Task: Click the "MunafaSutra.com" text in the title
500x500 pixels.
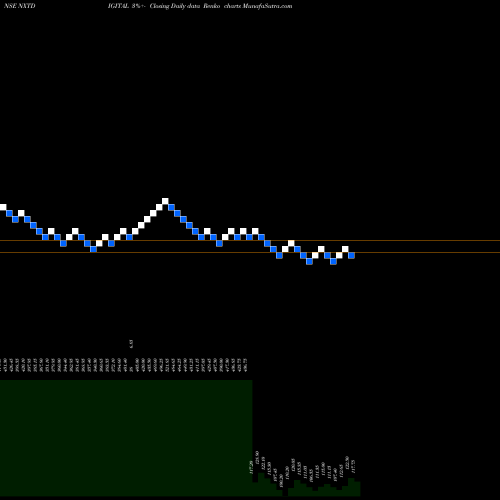Action: pos(269,6)
